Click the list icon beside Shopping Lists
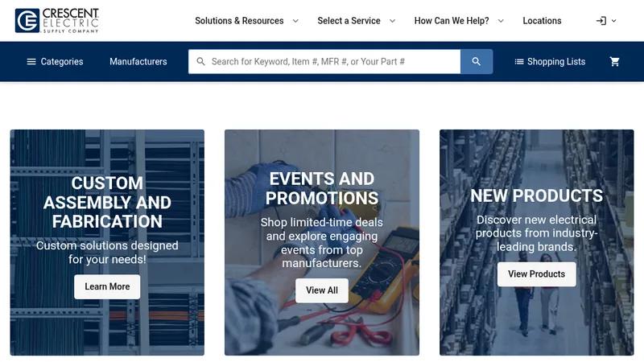This screenshot has width=644, height=362. 519,62
